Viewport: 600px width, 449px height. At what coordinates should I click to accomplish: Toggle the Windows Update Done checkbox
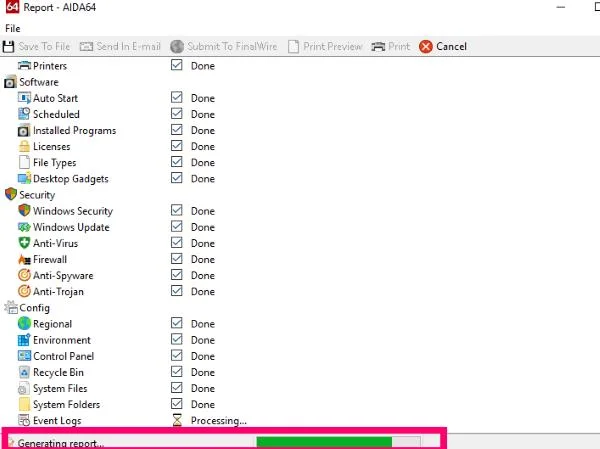[x=177, y=226]
